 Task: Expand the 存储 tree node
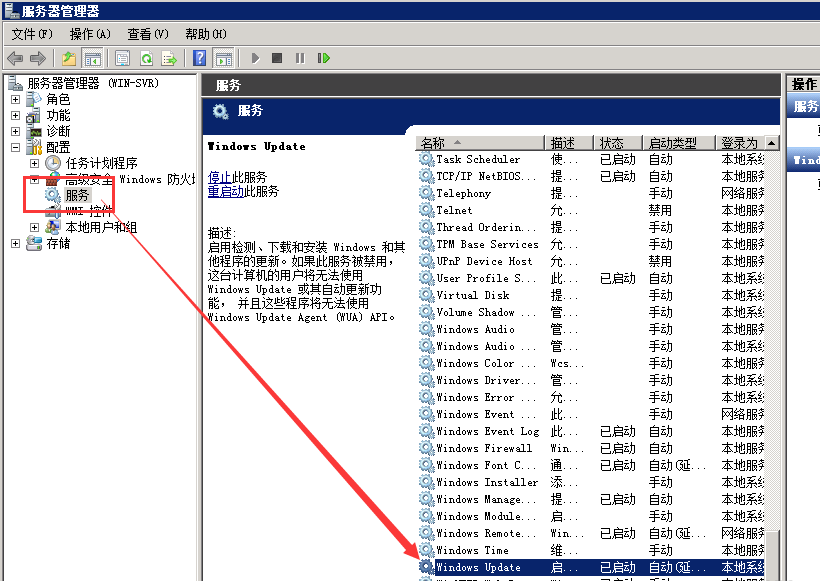(x=16, y=243)
